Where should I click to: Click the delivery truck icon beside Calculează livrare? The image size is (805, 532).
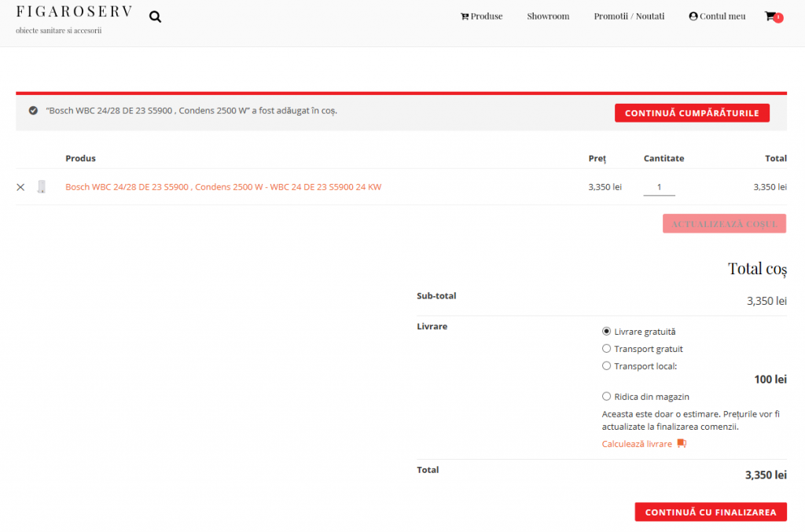(x=682, y=443)
